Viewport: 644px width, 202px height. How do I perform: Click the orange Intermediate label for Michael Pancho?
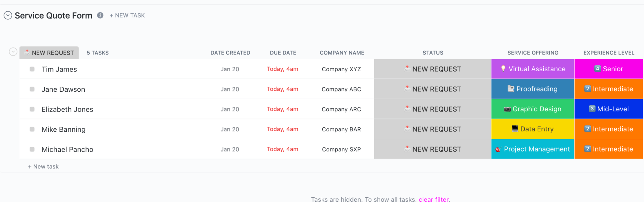point(608,149)
